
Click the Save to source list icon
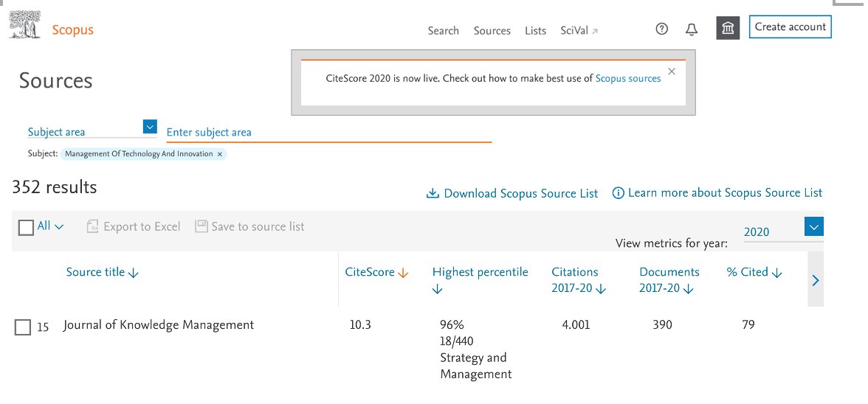coord(201,226)
